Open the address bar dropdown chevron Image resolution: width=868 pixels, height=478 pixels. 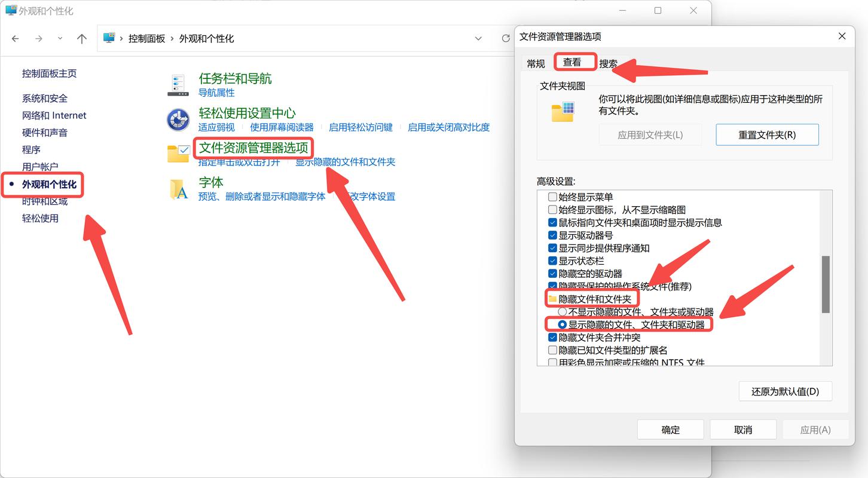coord(478,38)
